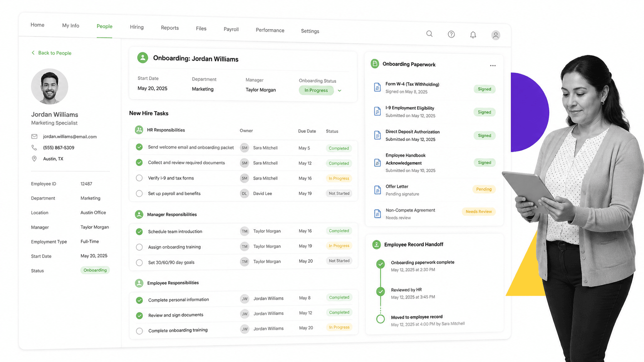Click the phone icon beside (555) 867-5309
This screenshot has height=362, width=644.
34,147
